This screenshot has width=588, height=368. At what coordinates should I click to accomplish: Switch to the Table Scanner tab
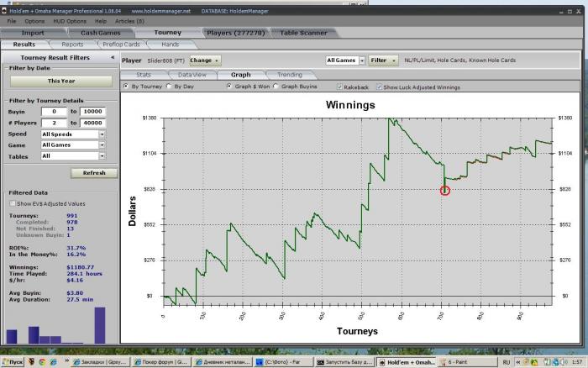(303, 33)
